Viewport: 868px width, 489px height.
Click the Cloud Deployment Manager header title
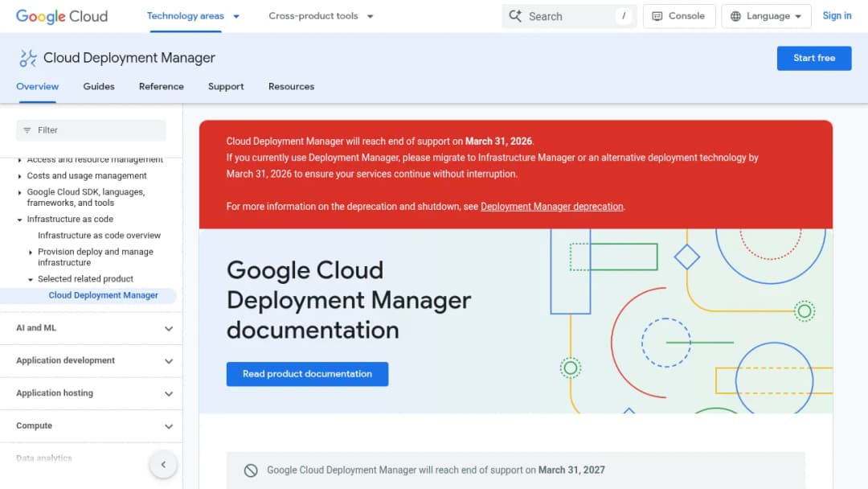(x=129, y=58)
